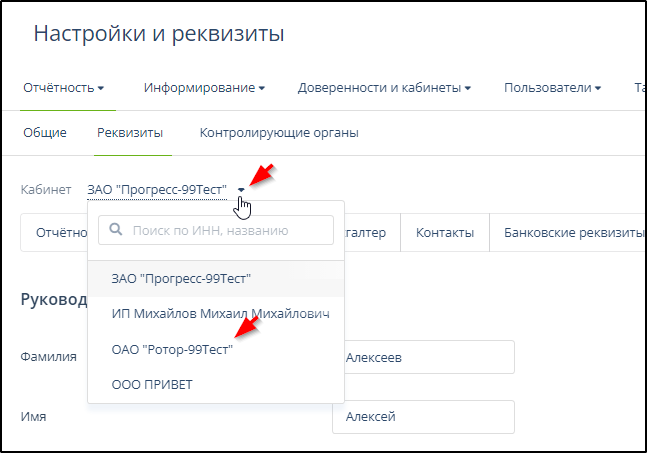647x453 pixels.
Task: Choose ЗАО "Прогресс-99Тест" in the dropdown list
Action: coord(181,277)
